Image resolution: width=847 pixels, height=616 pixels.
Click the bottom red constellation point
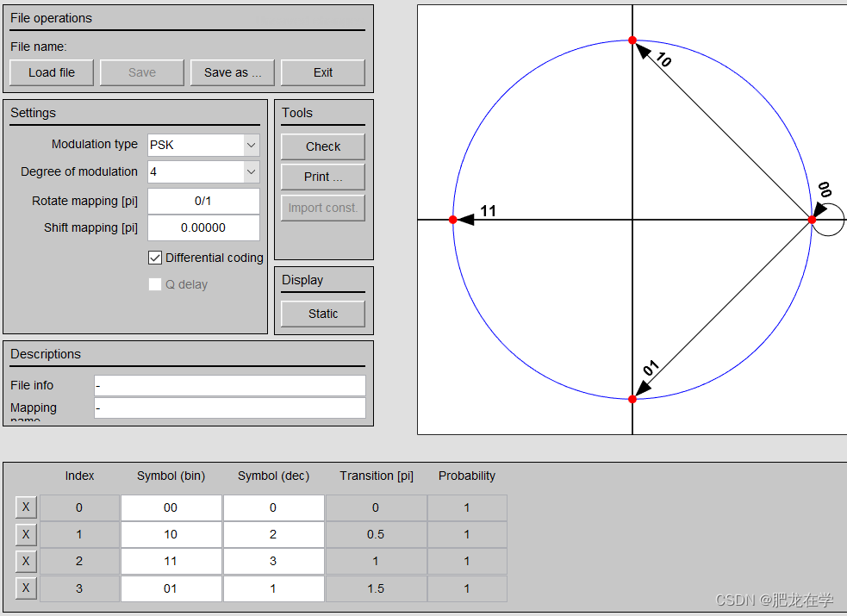[x=632, y=400]
